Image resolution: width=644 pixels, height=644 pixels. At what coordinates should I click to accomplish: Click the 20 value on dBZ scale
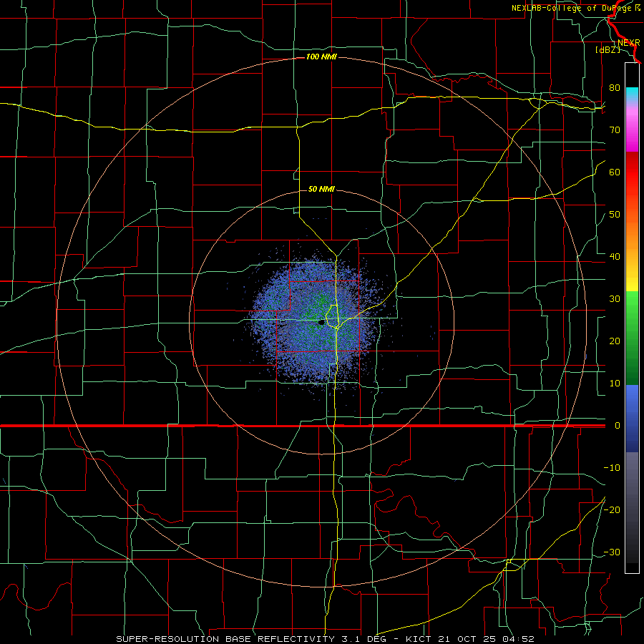pos(615,341)
